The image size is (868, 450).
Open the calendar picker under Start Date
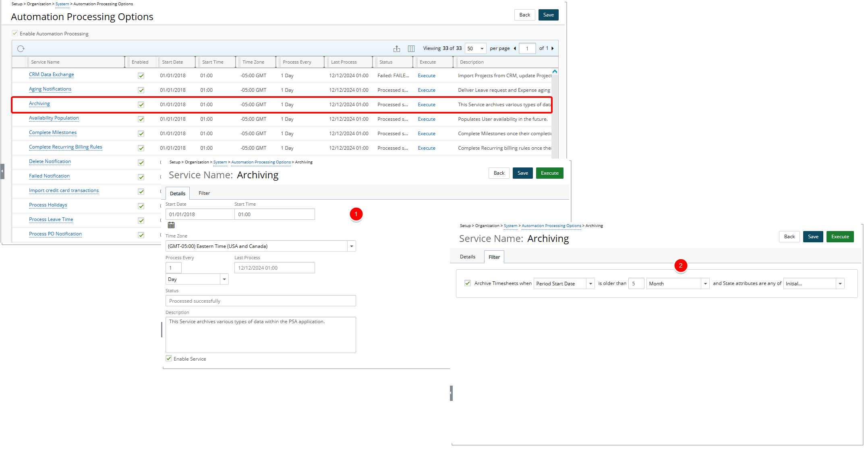tap(171, 225)
